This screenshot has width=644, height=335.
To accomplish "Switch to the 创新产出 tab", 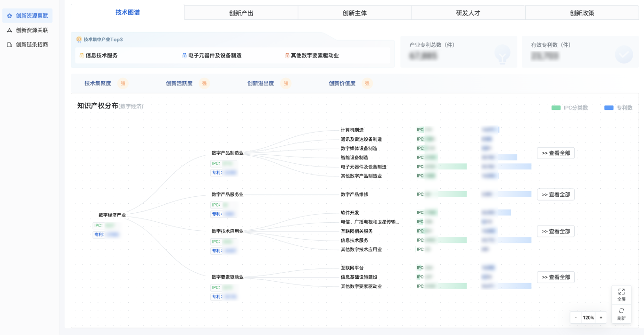I will tap(241, 13).
